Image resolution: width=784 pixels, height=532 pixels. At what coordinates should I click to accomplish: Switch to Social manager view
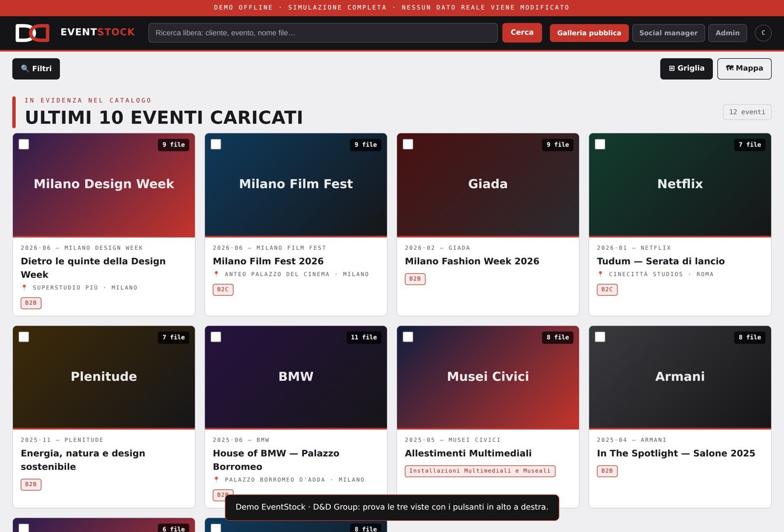click(x=668, y=33)
